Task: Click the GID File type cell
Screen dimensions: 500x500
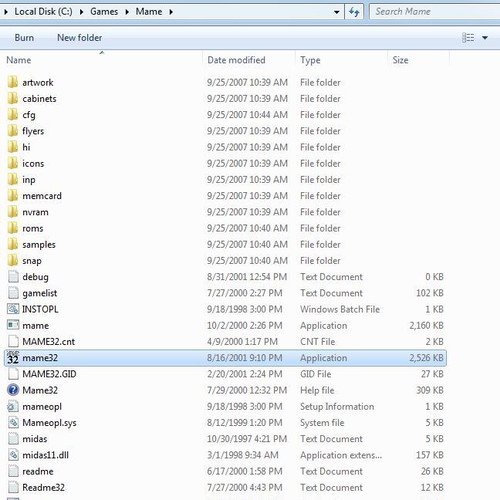Action: (316, 374)
